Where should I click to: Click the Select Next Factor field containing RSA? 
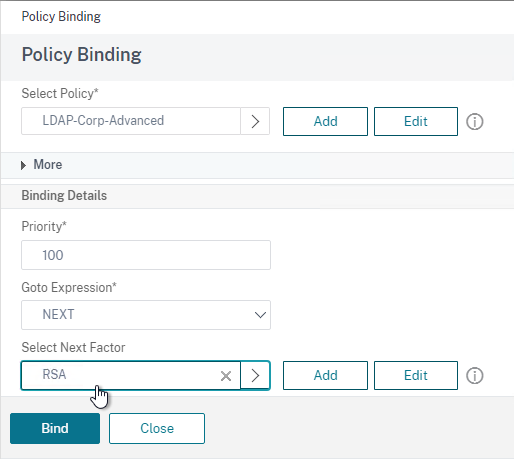(131, 375)
